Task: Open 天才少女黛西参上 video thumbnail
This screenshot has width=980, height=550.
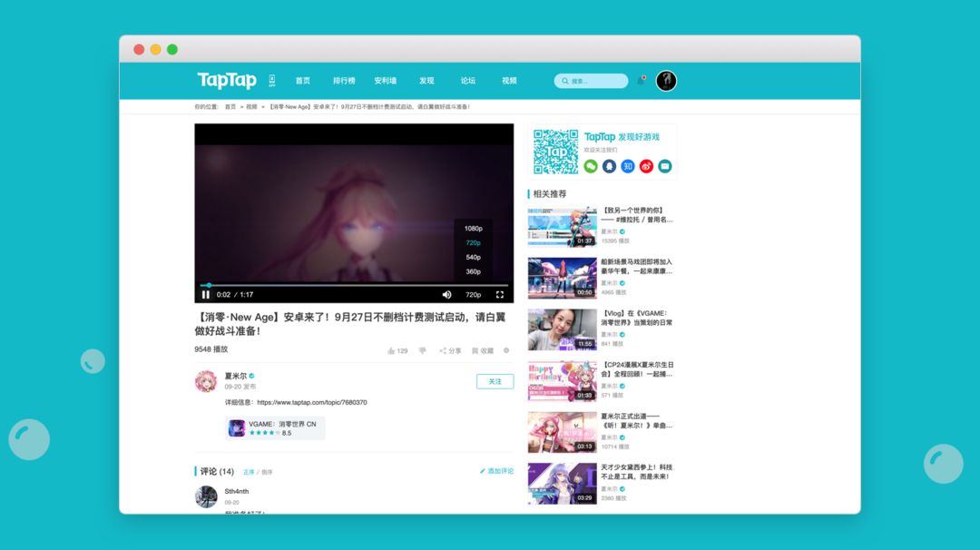Action: coord(562,483)
